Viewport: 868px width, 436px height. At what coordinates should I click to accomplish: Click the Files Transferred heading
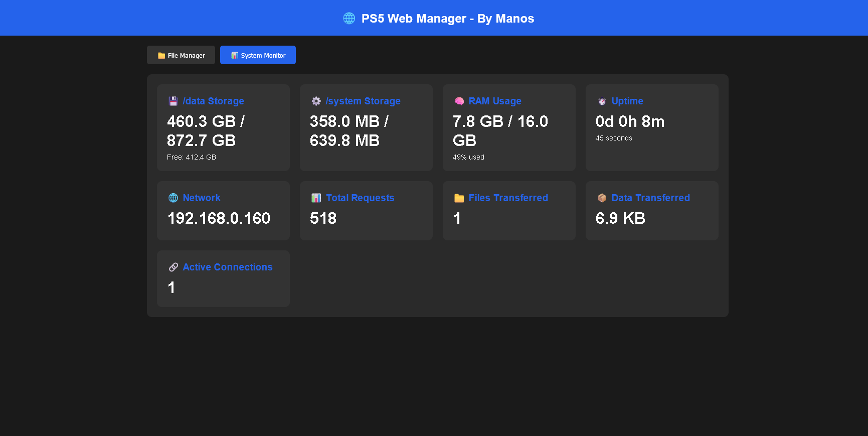coord(508,198)
